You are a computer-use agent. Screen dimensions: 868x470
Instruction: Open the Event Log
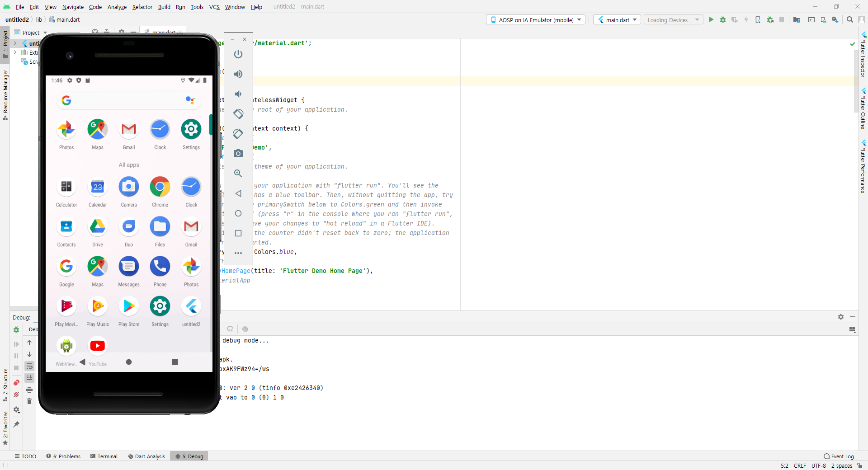point(839,456)
